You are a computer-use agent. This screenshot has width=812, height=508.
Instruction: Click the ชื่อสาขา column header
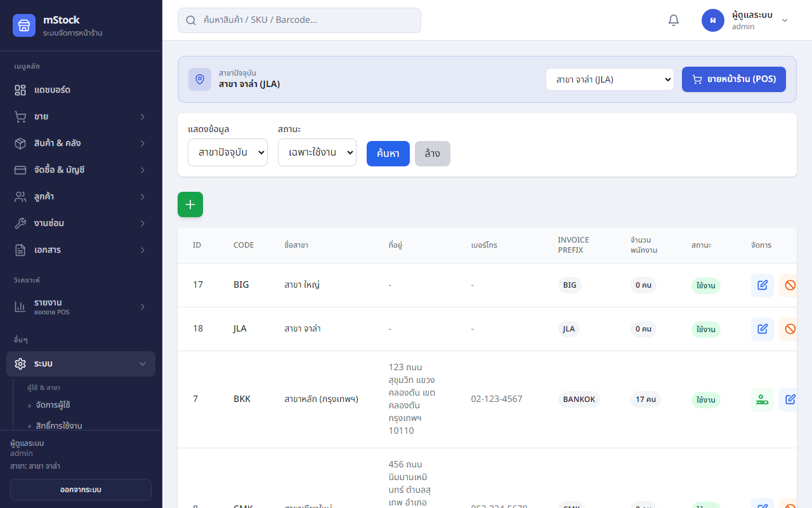[296, 245]
